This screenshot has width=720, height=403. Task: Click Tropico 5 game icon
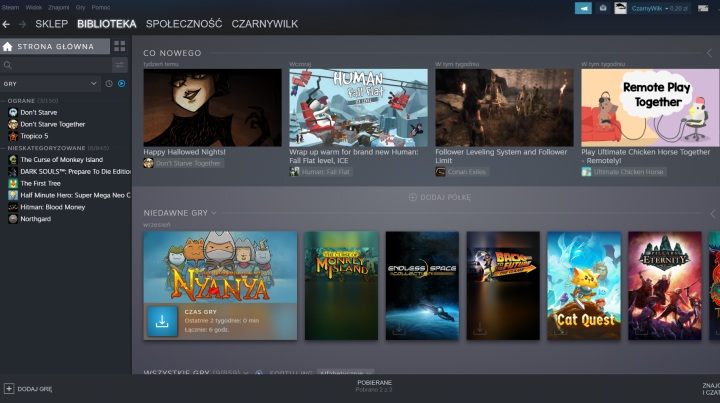click(13, 136)
